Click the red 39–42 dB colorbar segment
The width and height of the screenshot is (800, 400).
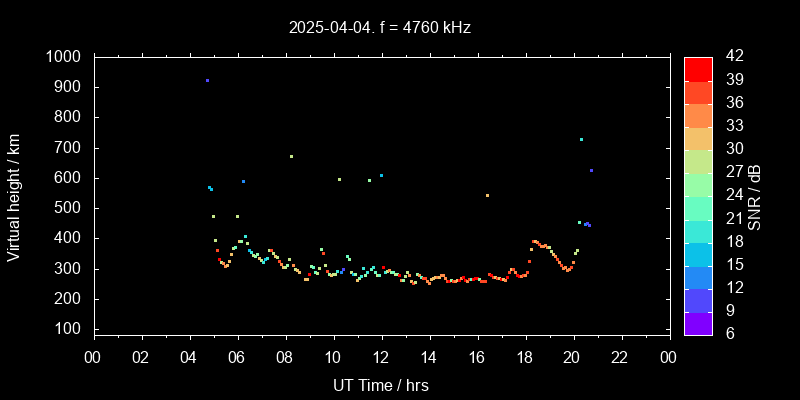click(x=698, y=68)
